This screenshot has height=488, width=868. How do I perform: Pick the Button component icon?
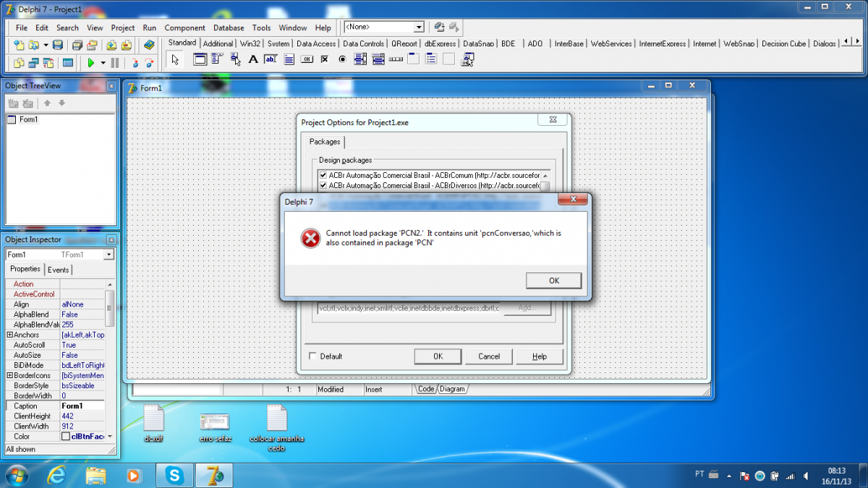click(x=307, y=60)
